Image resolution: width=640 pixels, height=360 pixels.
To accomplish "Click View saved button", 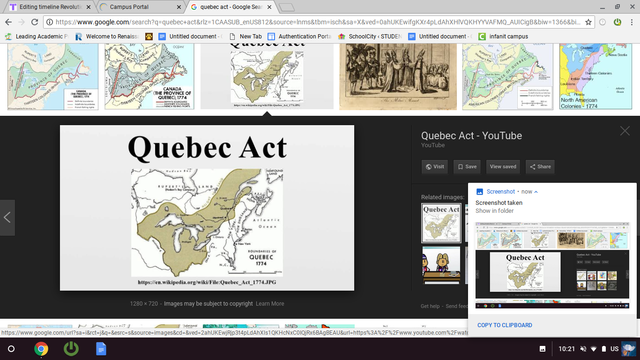I will click(x=503, y=167).
